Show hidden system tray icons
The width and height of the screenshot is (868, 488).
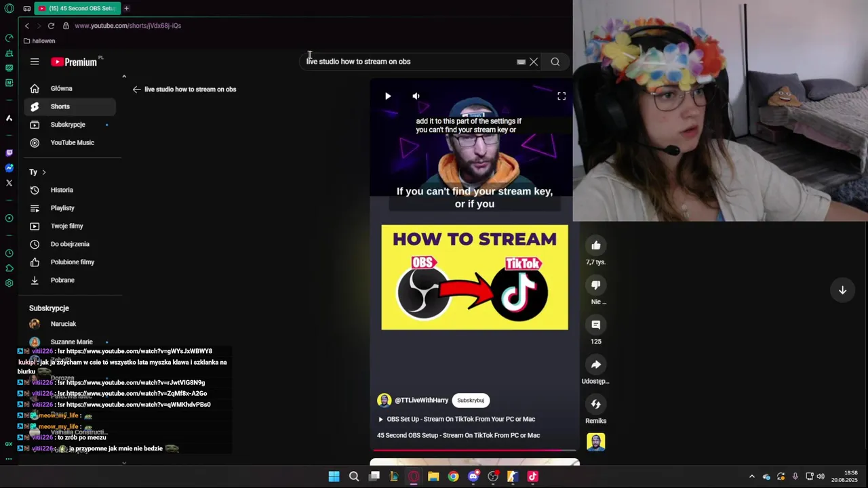(x=751, y=476)
